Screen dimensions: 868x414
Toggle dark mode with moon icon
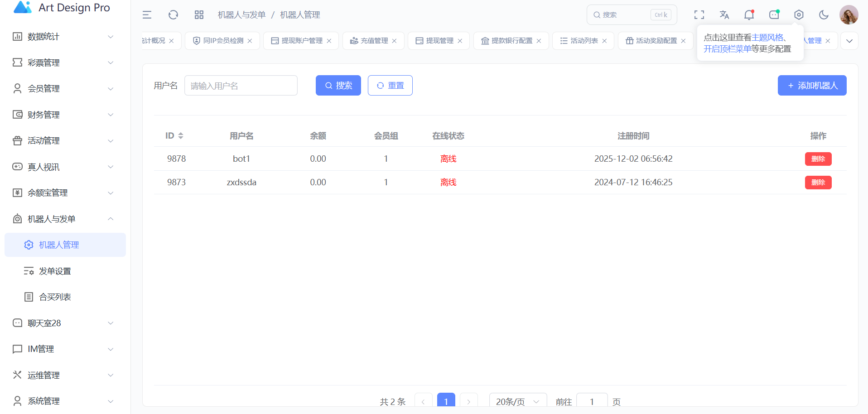click(824, 15)
